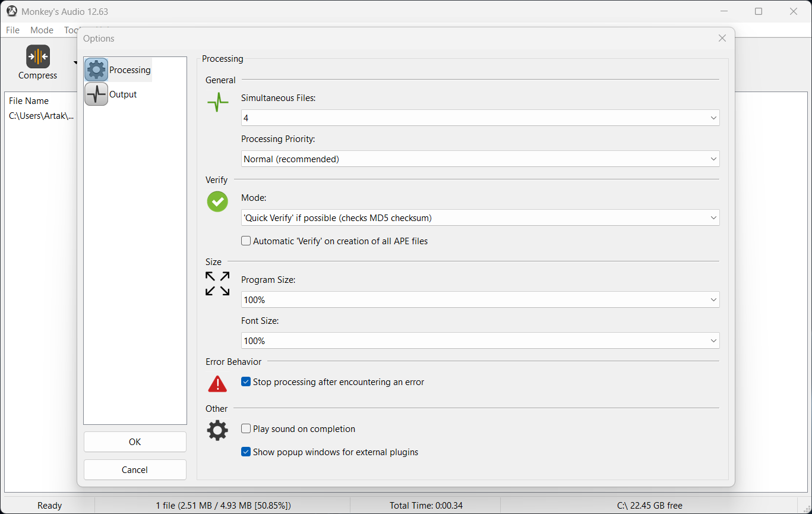The height and width of the screenshot is (514, 812).
Task: Click the Processing gear icon in sidebar
Action: pyautogui.click(x=96, y=70)
